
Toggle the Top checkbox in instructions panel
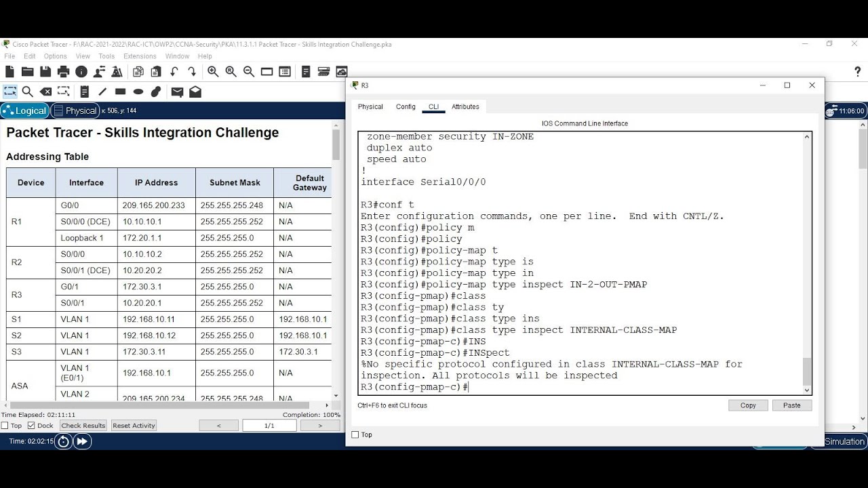click(x=5, y=426)
